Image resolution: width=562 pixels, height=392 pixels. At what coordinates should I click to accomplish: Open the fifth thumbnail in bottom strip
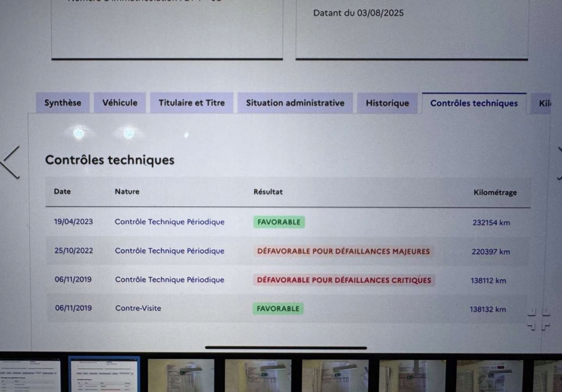tap(335, 375)
